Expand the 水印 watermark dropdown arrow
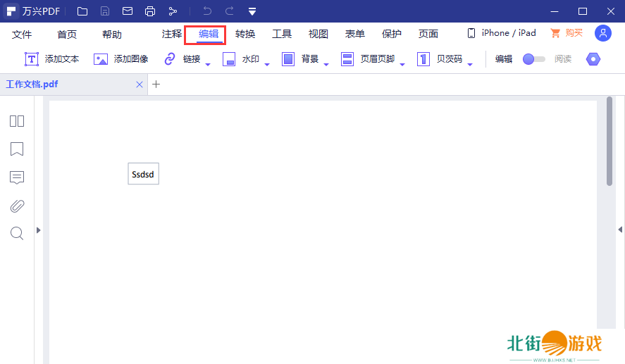Viewport: 625px width, 364px height. (x=267, y=65)
